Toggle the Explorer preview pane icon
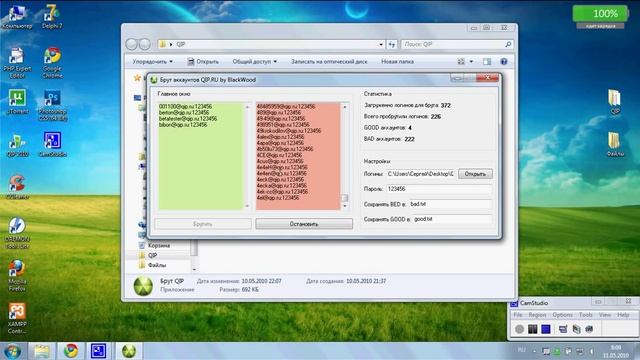Image resolution: width=640 pixels, height=360 pixels. pyautogui.click(x=487, y=62)
